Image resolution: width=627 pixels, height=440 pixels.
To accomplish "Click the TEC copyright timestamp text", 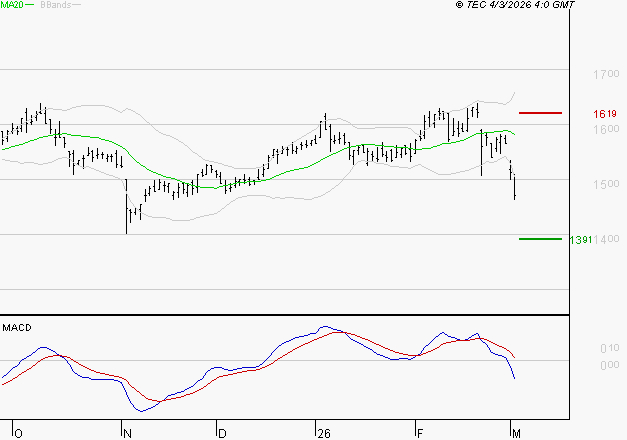I will [515, 5].
